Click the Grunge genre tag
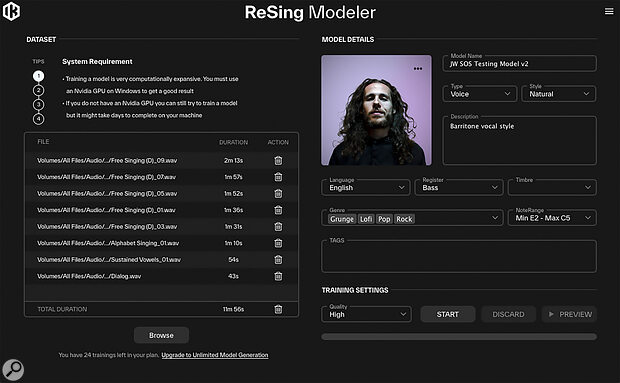Image resolution: width=620 pixels, height=383 pixels. pyautogui.click(x=342, y=219)
